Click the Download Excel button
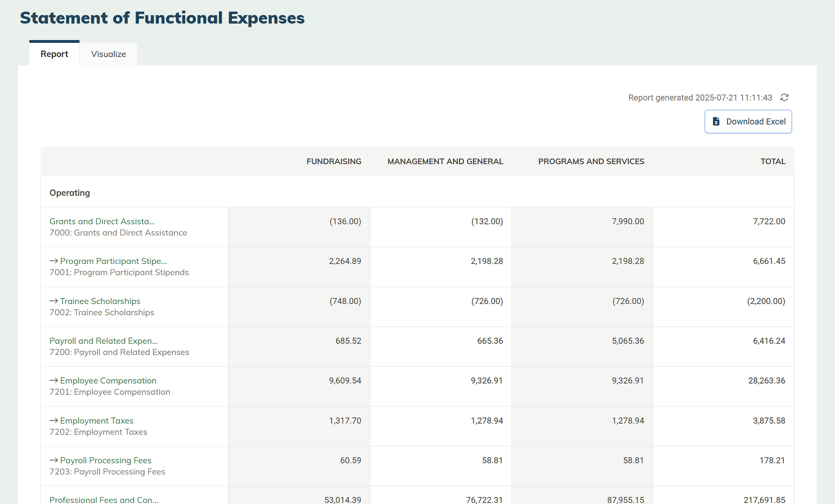 (748, 121)
